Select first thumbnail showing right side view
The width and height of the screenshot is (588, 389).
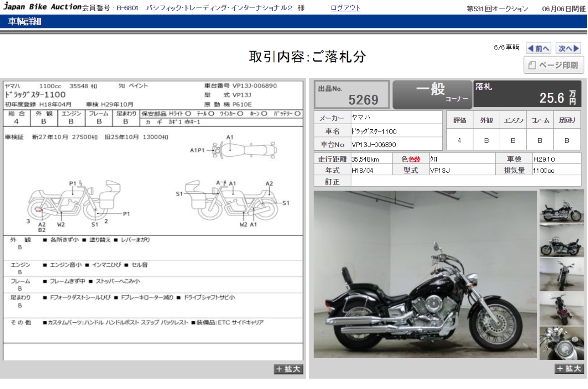point(561,206)
